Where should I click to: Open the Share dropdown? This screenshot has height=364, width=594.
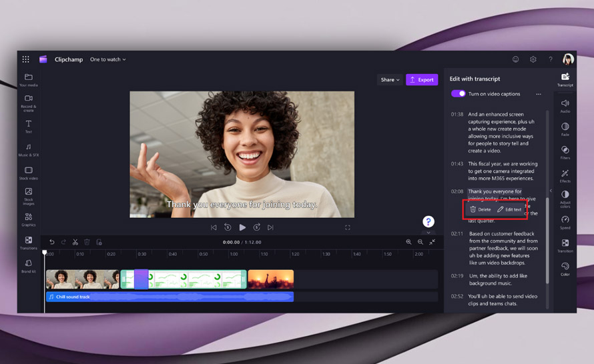click(390, 80)
